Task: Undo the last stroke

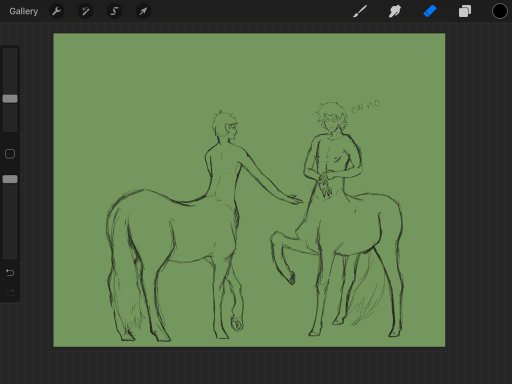Action: (10, 273)
